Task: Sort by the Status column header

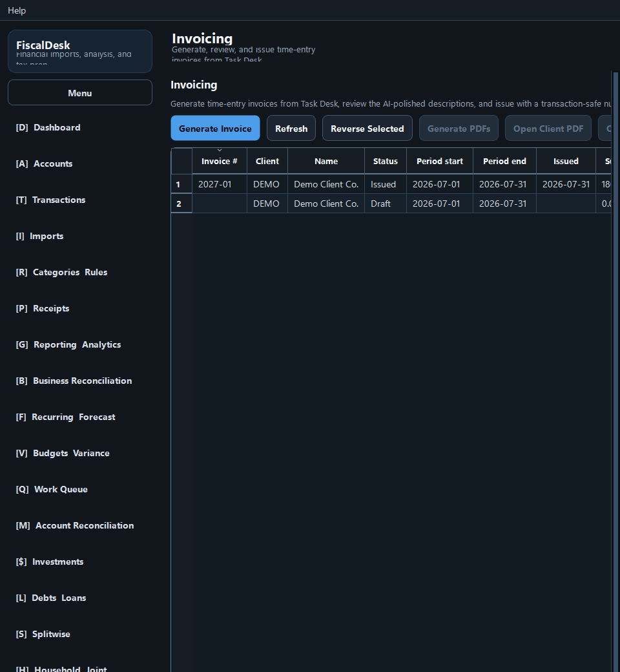Action: (x=385, y=161)
